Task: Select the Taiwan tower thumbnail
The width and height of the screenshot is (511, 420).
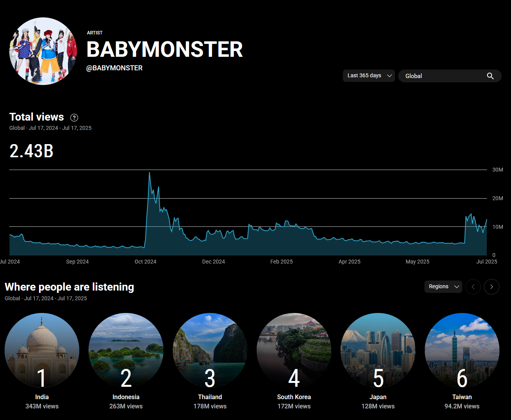Action: tap(462, 350)
